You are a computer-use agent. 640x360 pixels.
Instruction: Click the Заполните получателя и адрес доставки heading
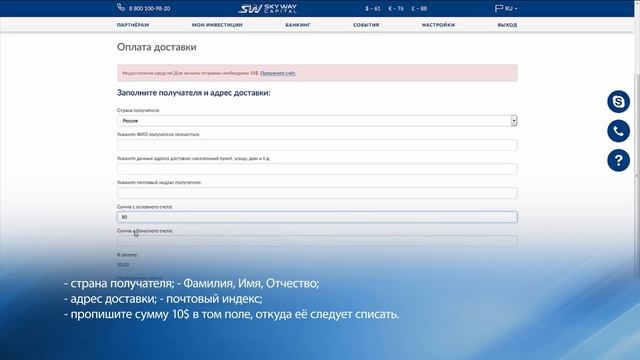[193, 93]
